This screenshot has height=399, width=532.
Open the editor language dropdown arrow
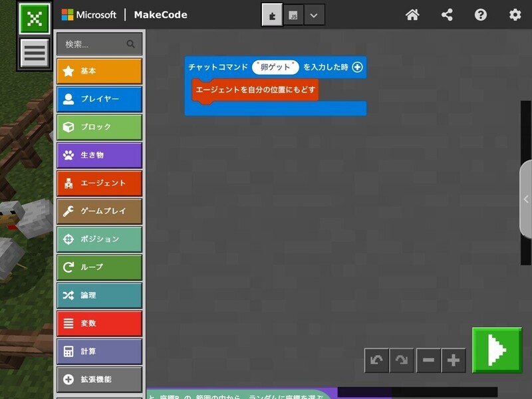(315, 15)
